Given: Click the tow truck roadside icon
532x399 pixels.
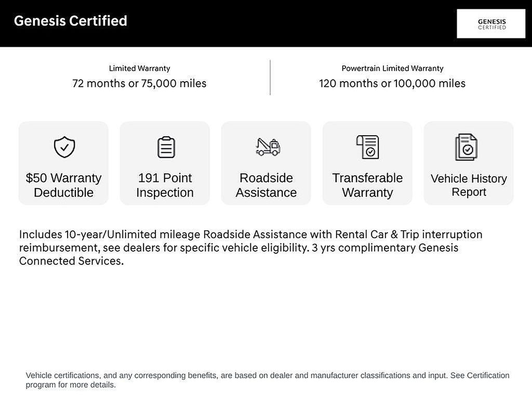Looking at the screenshot, I should 268,147.
